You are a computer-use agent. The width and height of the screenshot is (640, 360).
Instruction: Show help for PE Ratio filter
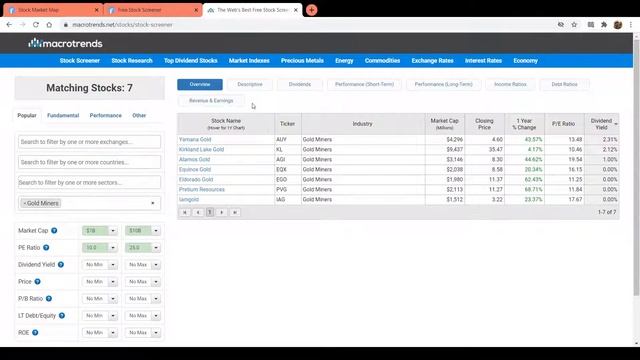coord(46,248)
